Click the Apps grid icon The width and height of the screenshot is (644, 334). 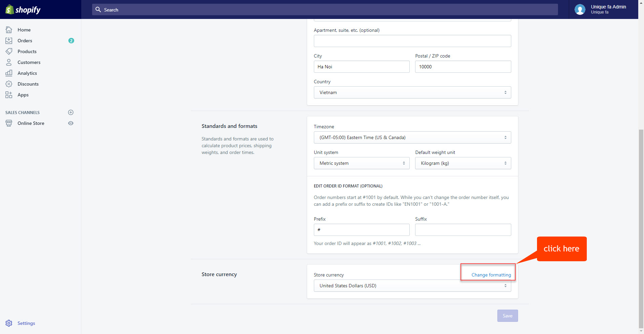(x=9, y=95)
